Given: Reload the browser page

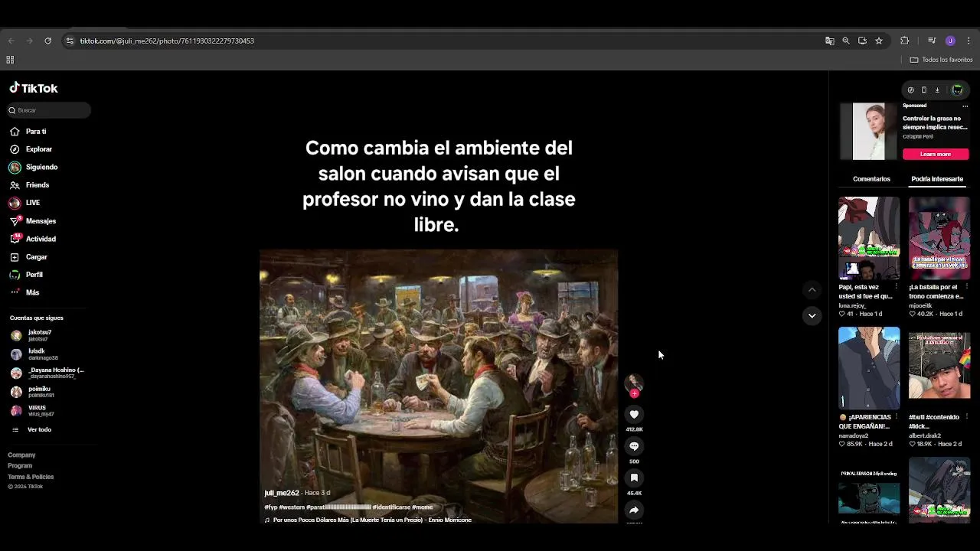Looking at the screenshot, I should 47,41.
